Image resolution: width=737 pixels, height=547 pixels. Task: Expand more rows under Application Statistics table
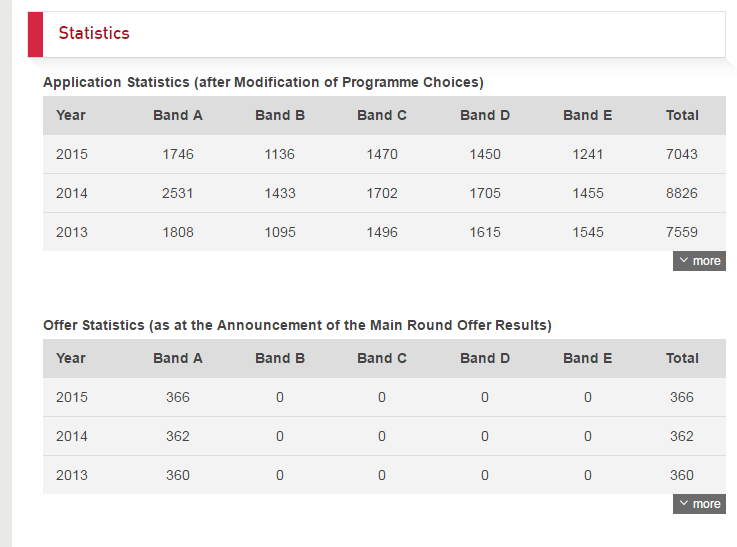coord(699,261)
